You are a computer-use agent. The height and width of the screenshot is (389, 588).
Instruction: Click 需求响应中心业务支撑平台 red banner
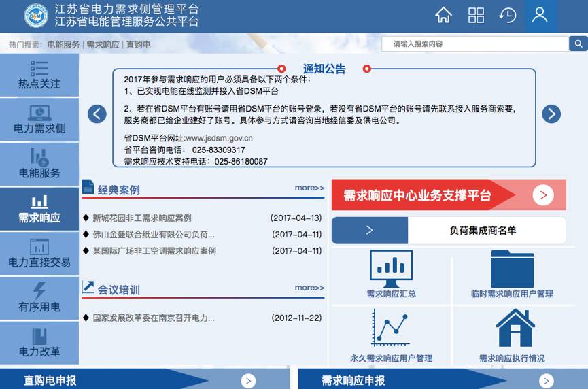coord(449,195)
